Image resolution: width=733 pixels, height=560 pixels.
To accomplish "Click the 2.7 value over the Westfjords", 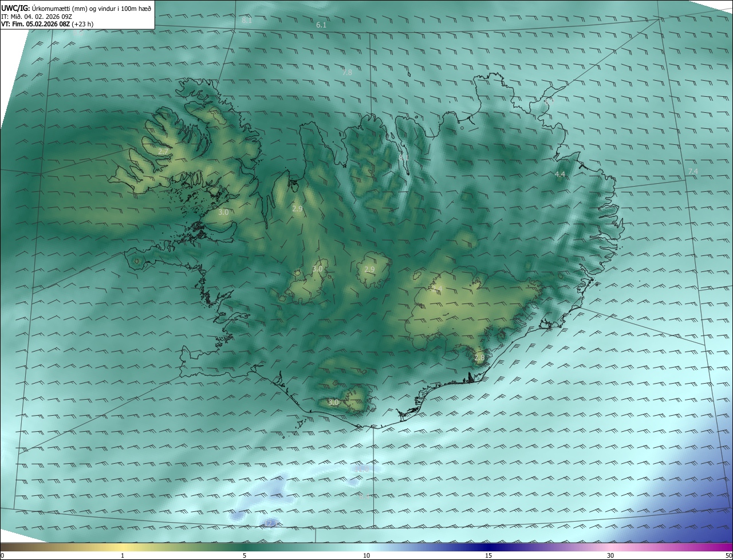I will pos(163,152).
